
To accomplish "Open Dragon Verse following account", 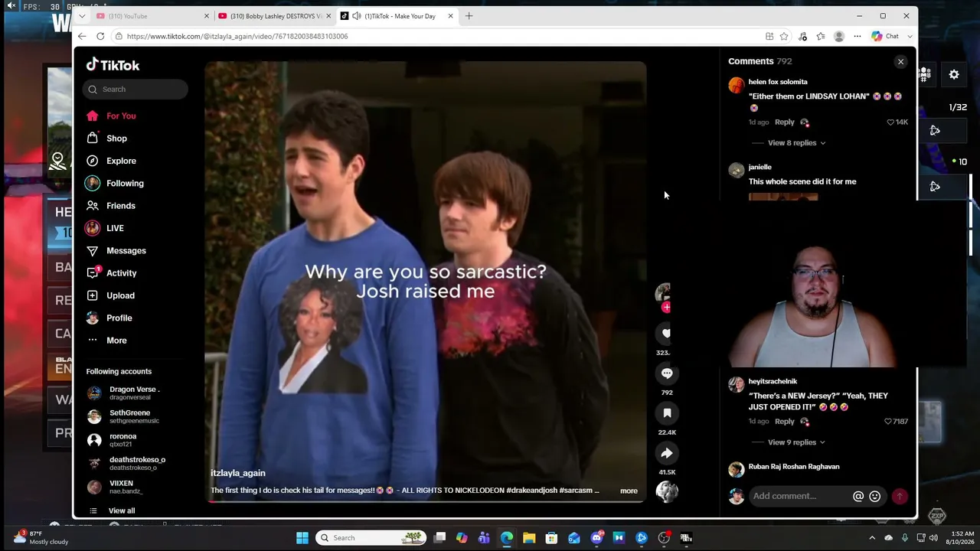I will click(134, 393).
